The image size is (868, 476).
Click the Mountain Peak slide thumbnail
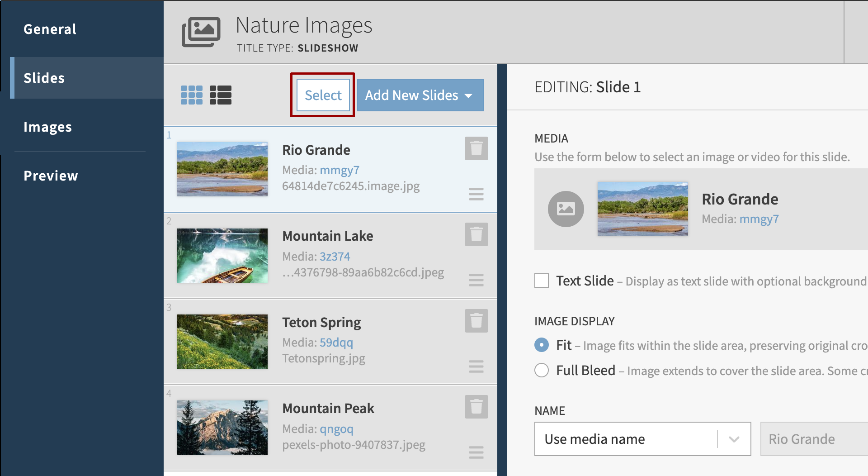click(x=222, y=427)
